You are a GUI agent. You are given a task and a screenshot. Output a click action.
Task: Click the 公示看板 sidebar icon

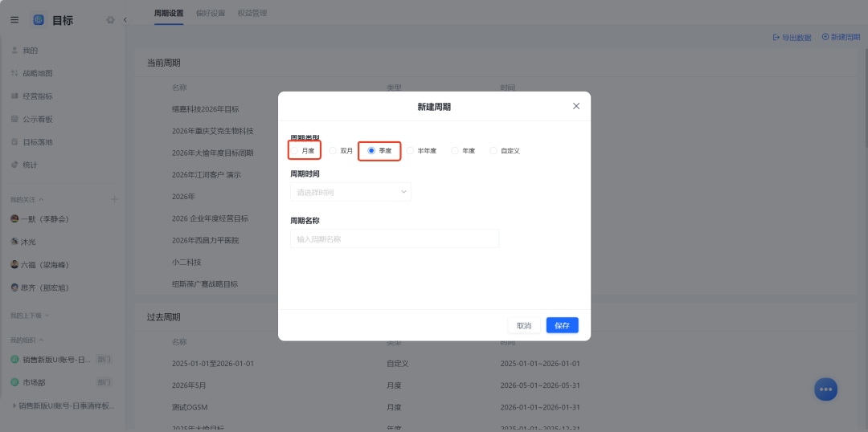tap(14, 119)
